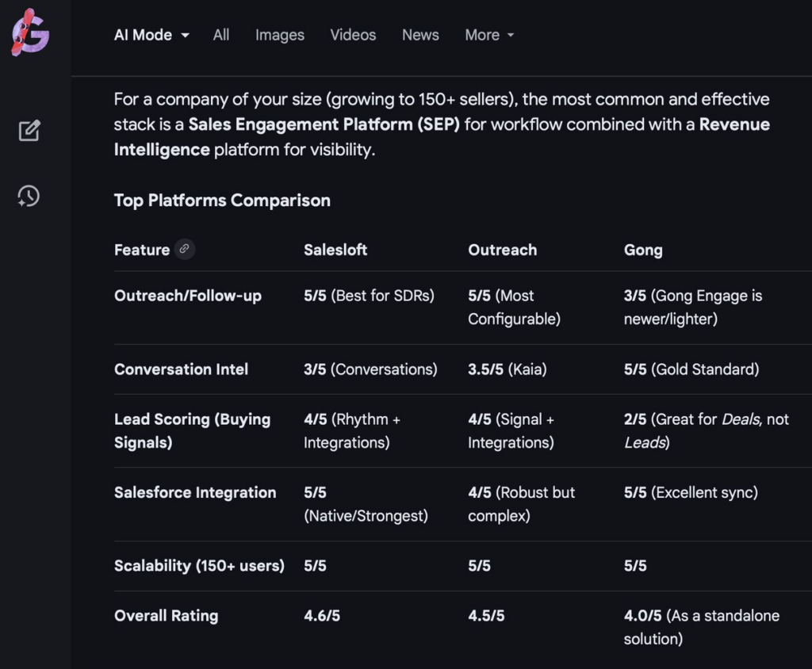Click the cell '5/5 (Best for SDRs)'
The height and width of the screenshot is (669, 812).
[370, 296]
